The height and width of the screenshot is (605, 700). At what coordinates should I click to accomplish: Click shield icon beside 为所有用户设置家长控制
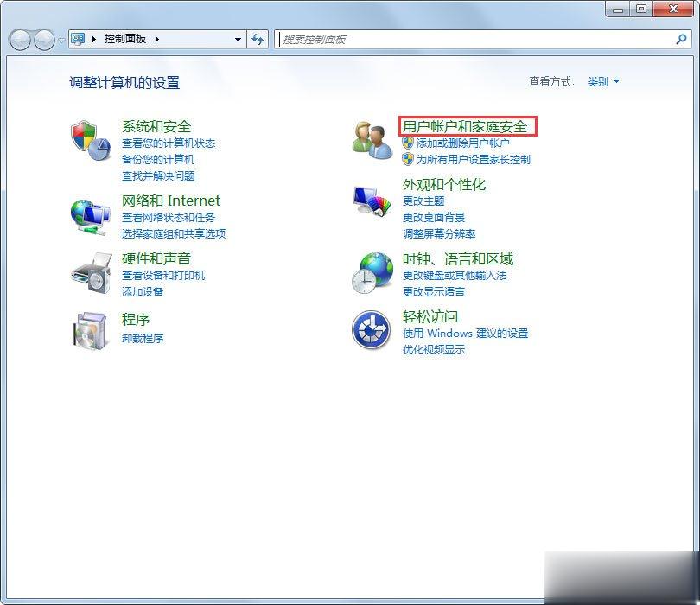408,159
